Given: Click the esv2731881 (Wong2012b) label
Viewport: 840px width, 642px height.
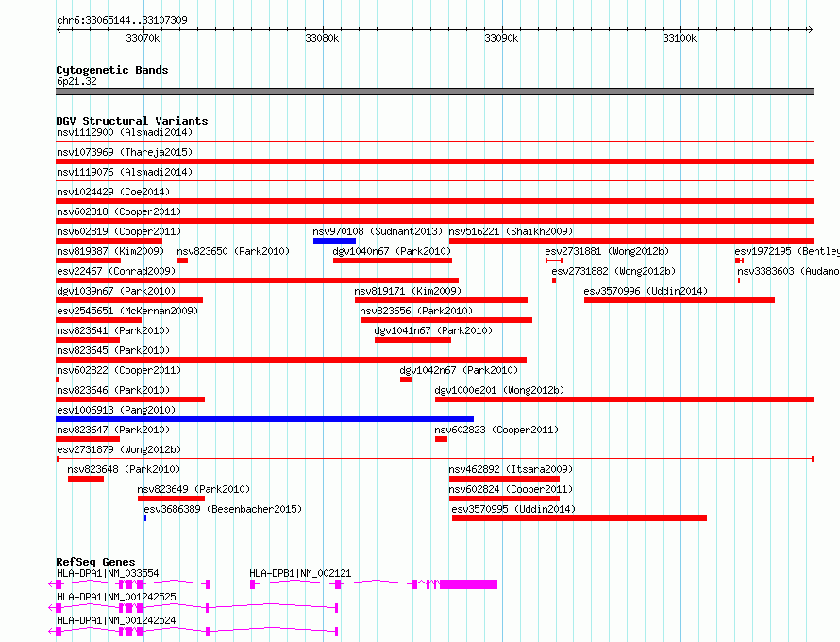Looking at the screenshot, I should pyautogui.click(x=607, y=251).
